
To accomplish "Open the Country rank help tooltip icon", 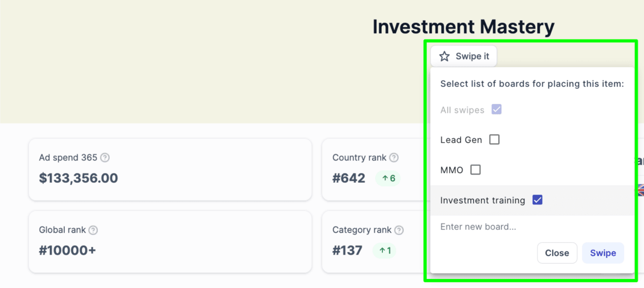I will tap(394, 157).
